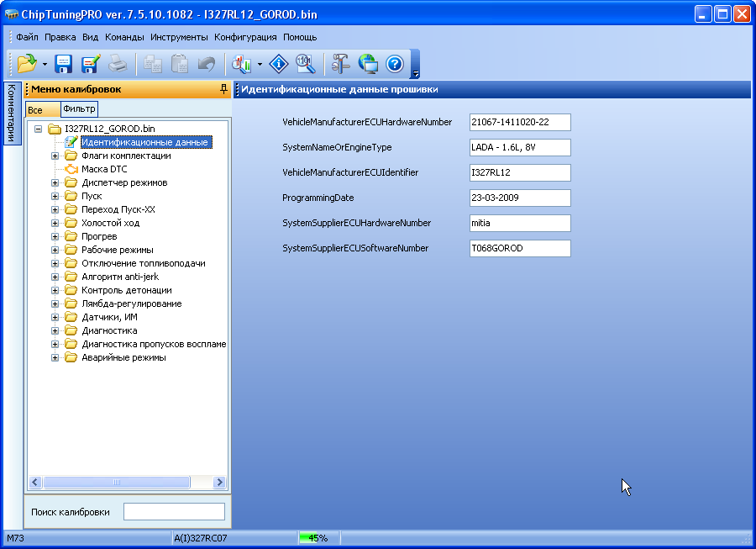Expand the Отключение топливоподачи folder
Screen dimensions: 756x549
pos(55,264)
